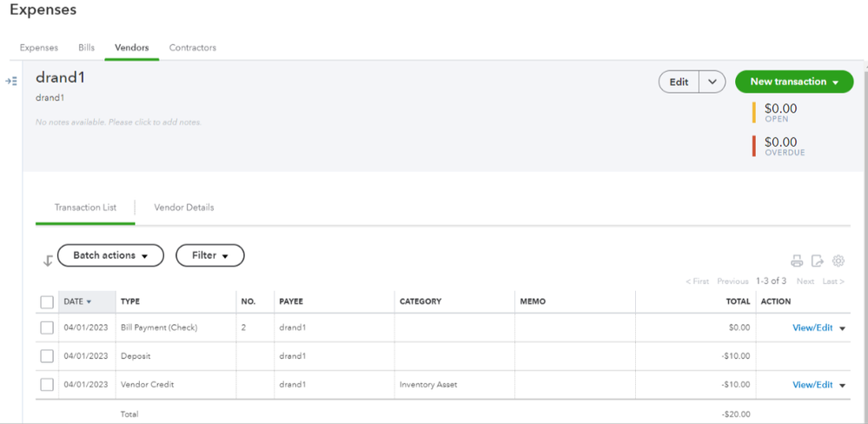Switch to the Bills tab

coord(87,48)
